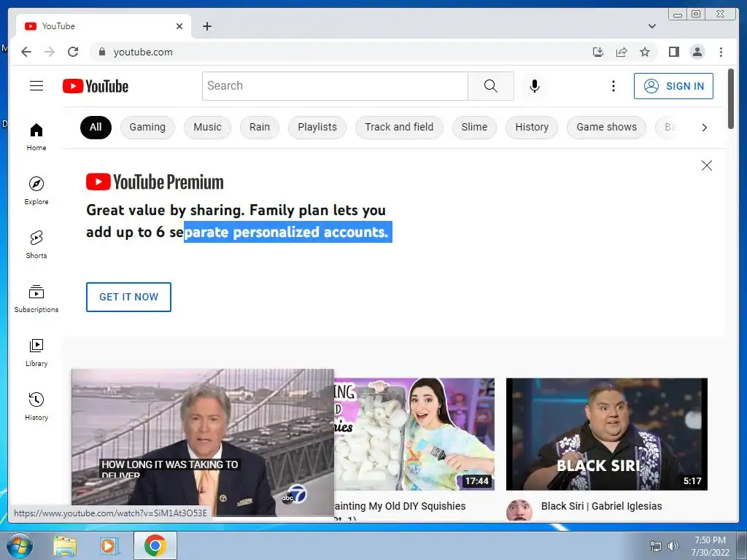747x560 pixels.
Task: Click Chrome taskbar icon
Action: (155, 545)
